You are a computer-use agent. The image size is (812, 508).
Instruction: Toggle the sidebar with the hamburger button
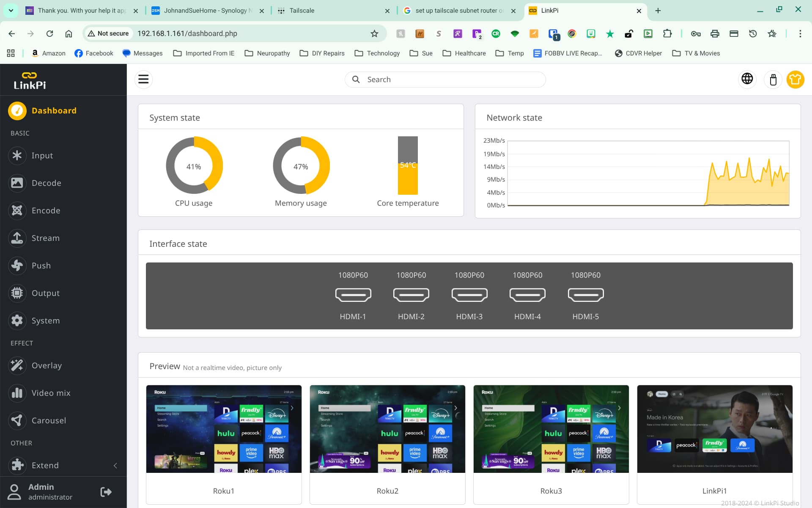143,79
